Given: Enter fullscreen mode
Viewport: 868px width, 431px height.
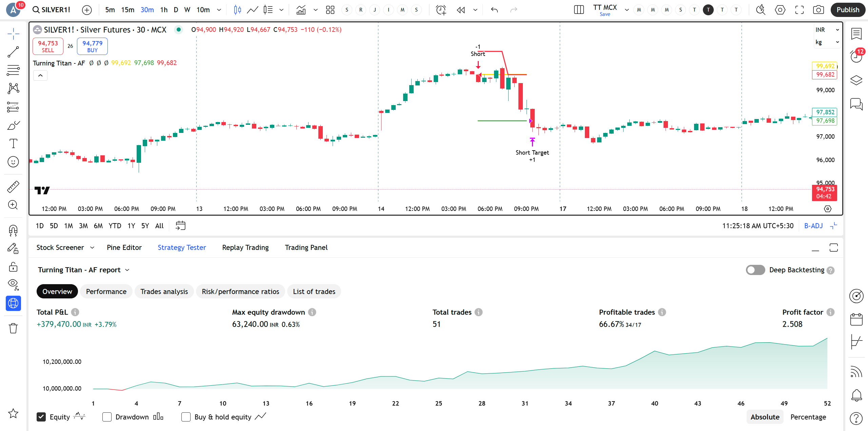Looking at the screenshot, I should (x=800, y=10).
